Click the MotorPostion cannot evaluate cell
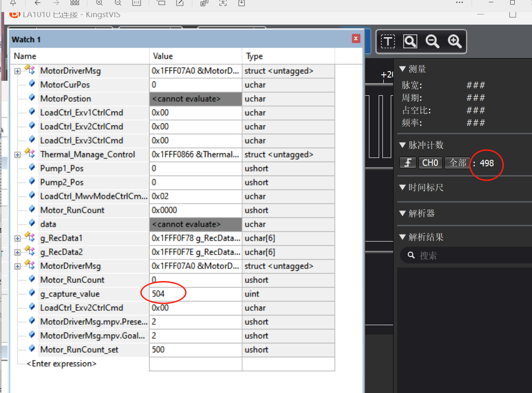The image size is (532, 393). tap(196, 98)
